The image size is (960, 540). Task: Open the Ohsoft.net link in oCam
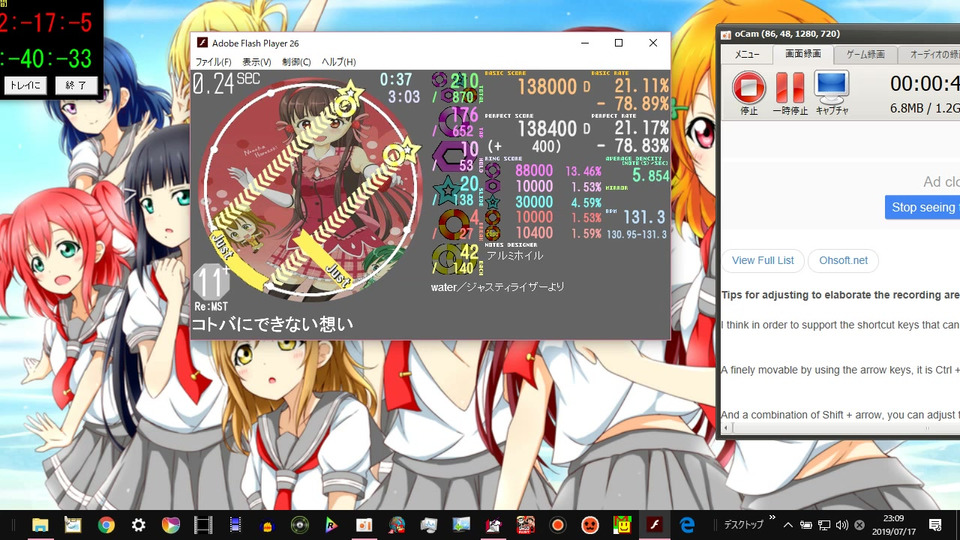point(843,260)
